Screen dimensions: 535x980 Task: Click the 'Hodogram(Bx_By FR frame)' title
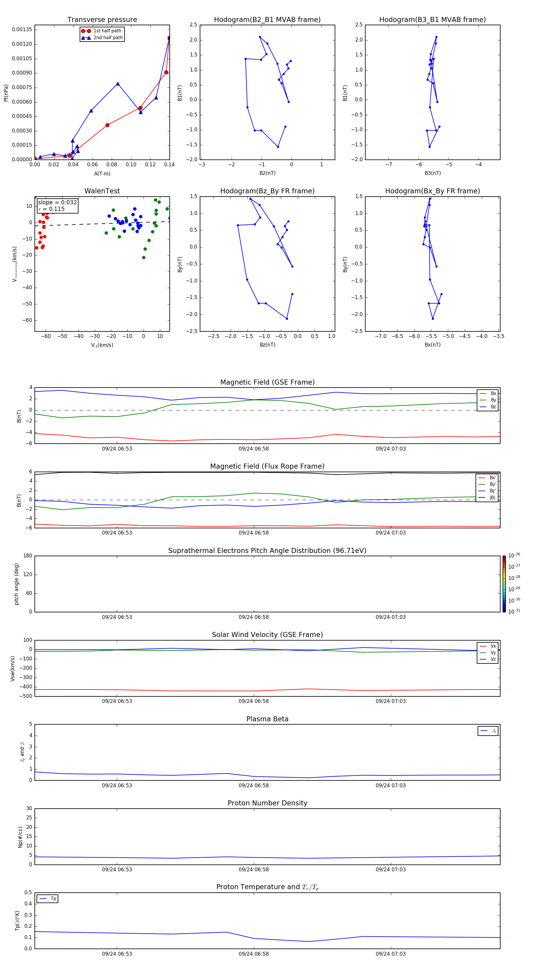pyautogui.click(x=432, y=191)
